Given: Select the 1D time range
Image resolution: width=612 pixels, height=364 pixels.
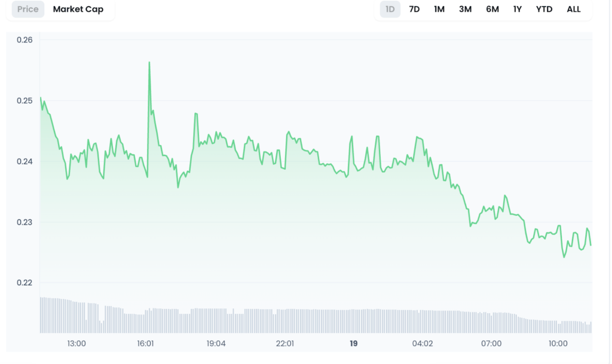Looking at the screenshot, I should click(x=390, y=10).
